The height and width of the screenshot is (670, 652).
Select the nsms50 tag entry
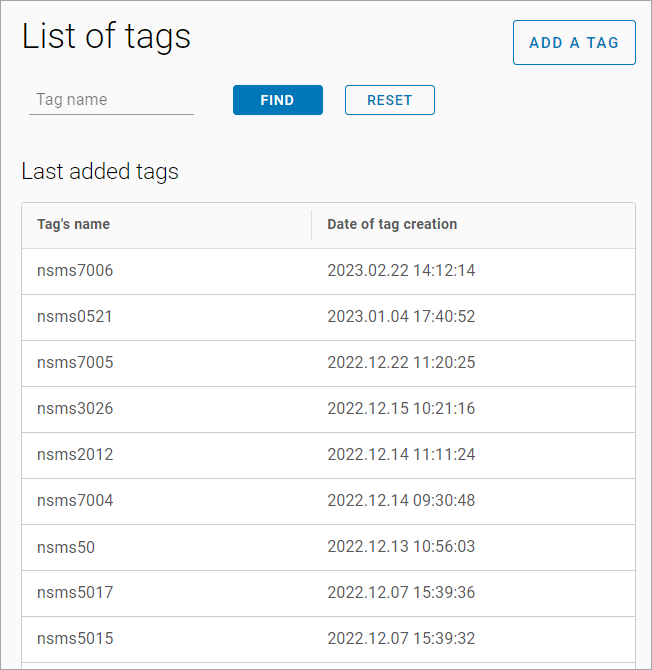[66, 547]
